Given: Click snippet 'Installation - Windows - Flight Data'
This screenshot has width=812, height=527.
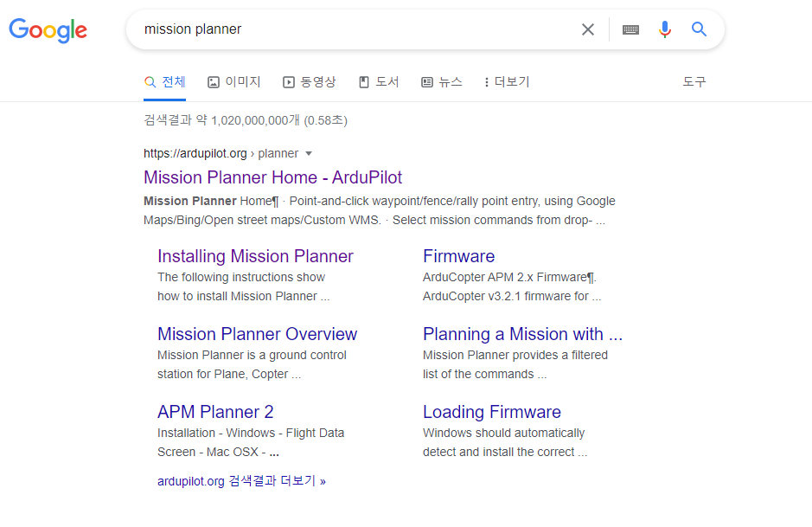Looking at the screenshot, I should point(251,433).
